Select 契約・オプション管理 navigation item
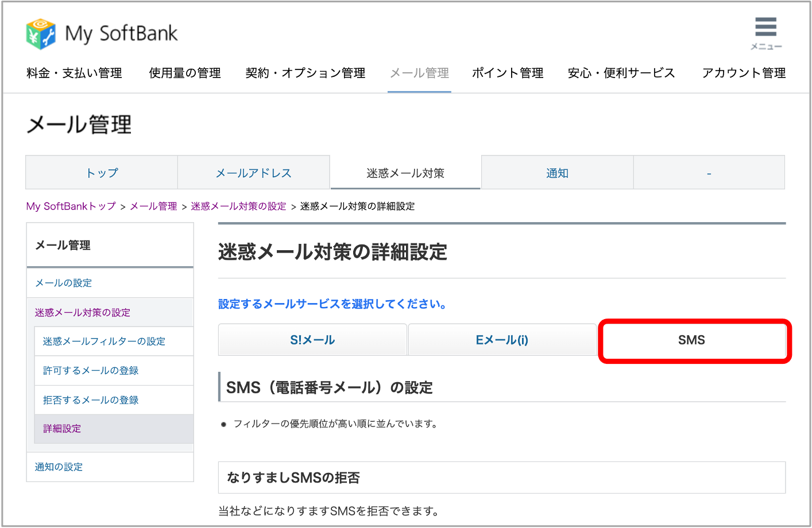The height and width of the screenshot is (528, 812). tap(306, 73)
